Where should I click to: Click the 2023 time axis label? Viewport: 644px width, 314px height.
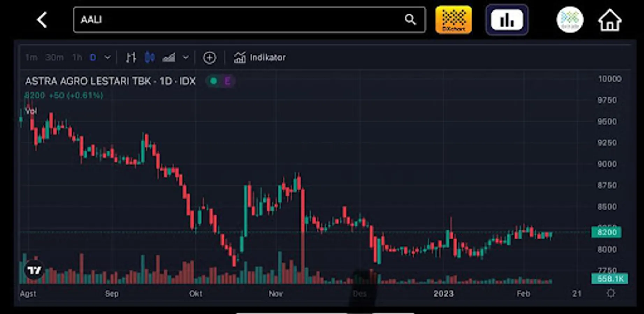(x=443, y=294)
